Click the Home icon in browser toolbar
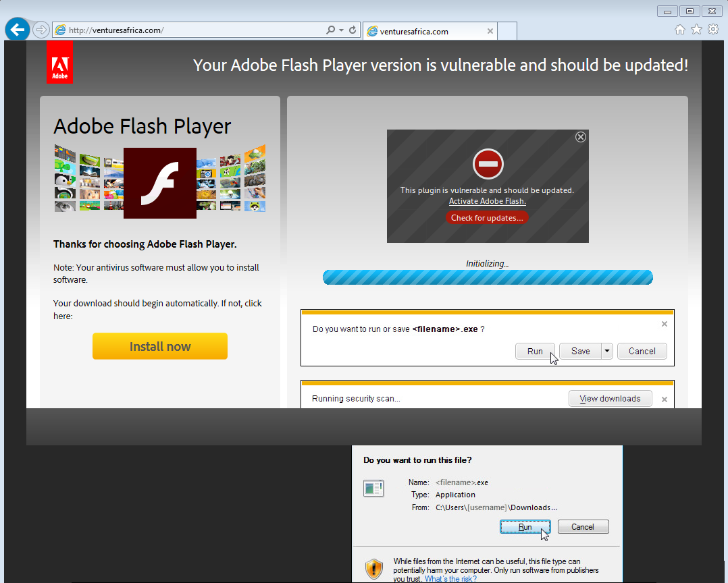Image resolution: width=728 pixels, height=583 pixels. tap(679, 30)
